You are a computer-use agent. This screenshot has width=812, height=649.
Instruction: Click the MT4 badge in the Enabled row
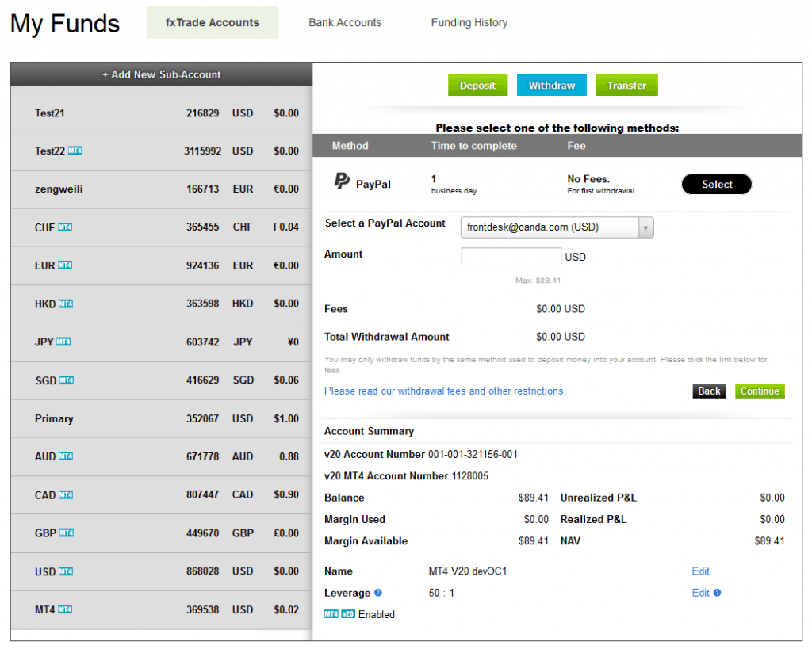click(x=331, y=614)
